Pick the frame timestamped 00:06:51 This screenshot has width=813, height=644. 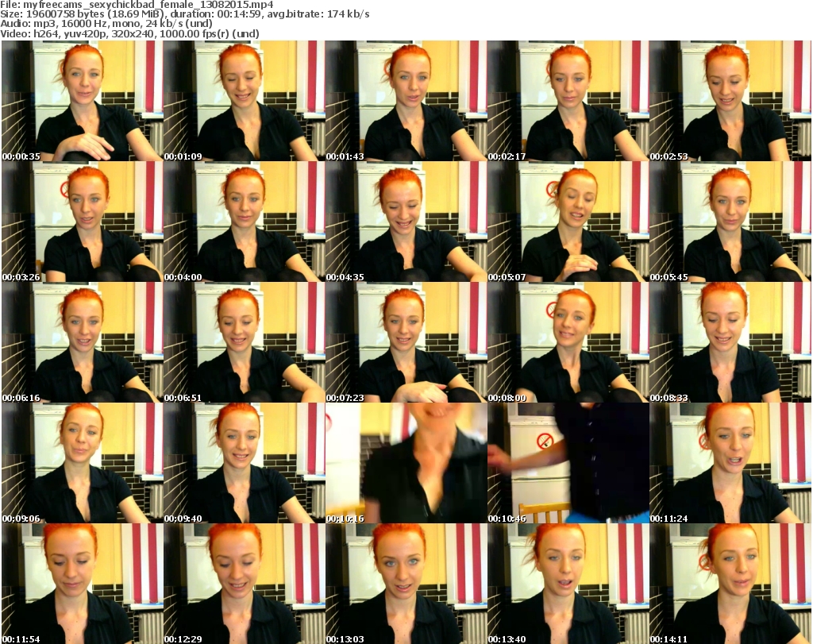pyautogui.click(x=245, y=343)
